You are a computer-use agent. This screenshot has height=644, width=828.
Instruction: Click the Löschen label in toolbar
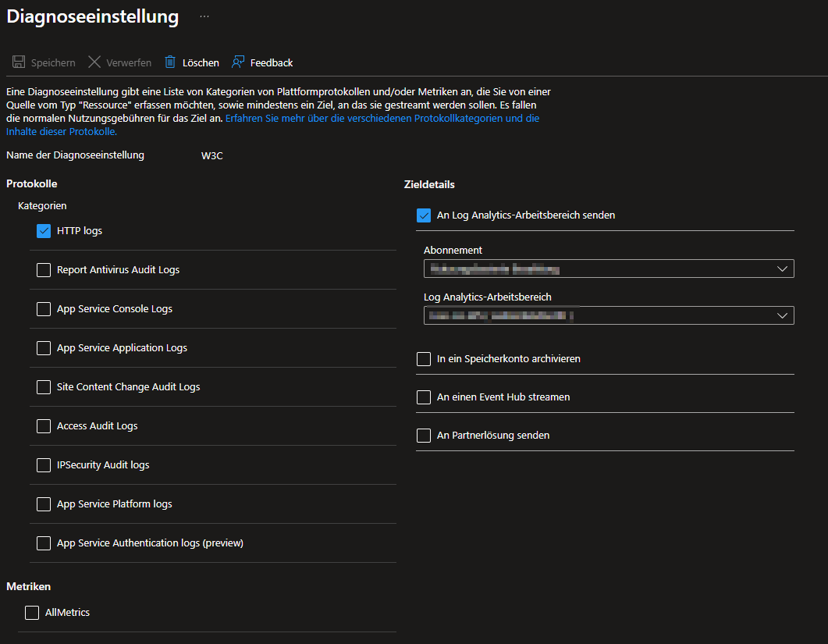(201, 63)
